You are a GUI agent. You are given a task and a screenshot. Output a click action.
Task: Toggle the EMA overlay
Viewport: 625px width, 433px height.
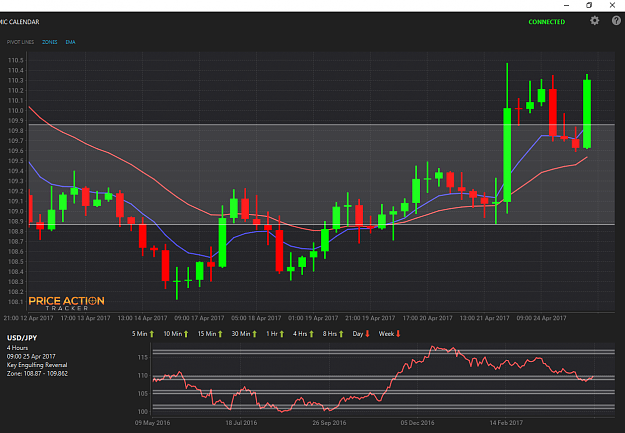pyautogui.click(x=71, y=42)
